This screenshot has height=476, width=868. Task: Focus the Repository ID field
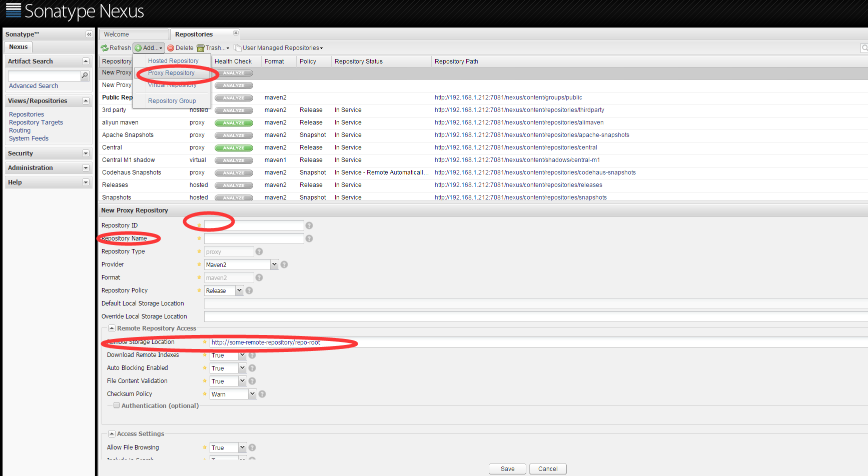click(x=254, y=225)
